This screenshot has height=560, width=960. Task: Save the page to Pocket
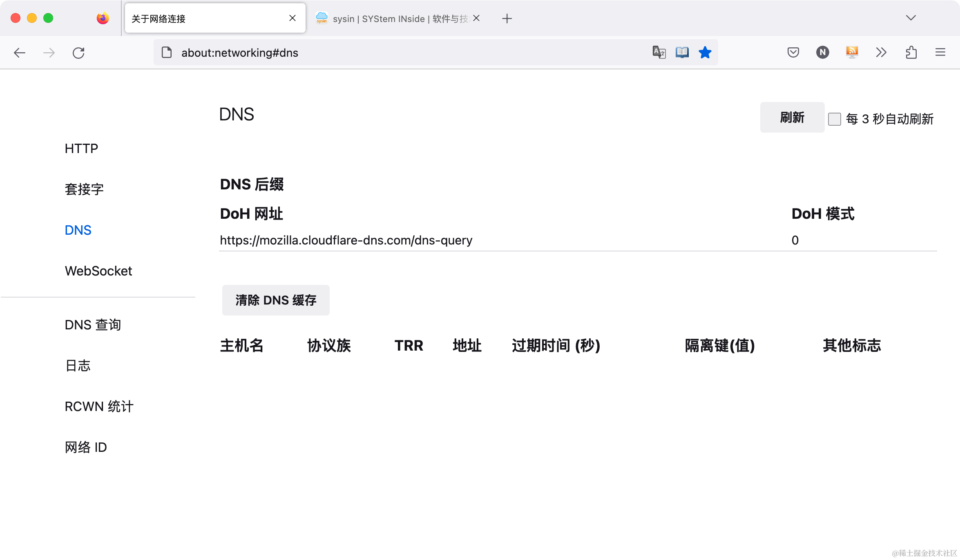click(793, 52)
